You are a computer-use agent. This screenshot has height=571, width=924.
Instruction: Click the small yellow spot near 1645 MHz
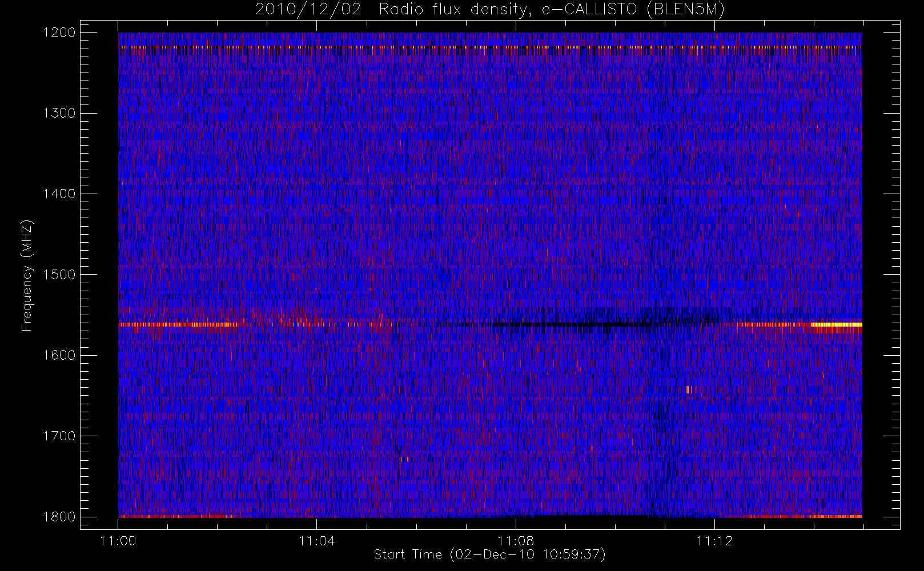coord(689,390)
